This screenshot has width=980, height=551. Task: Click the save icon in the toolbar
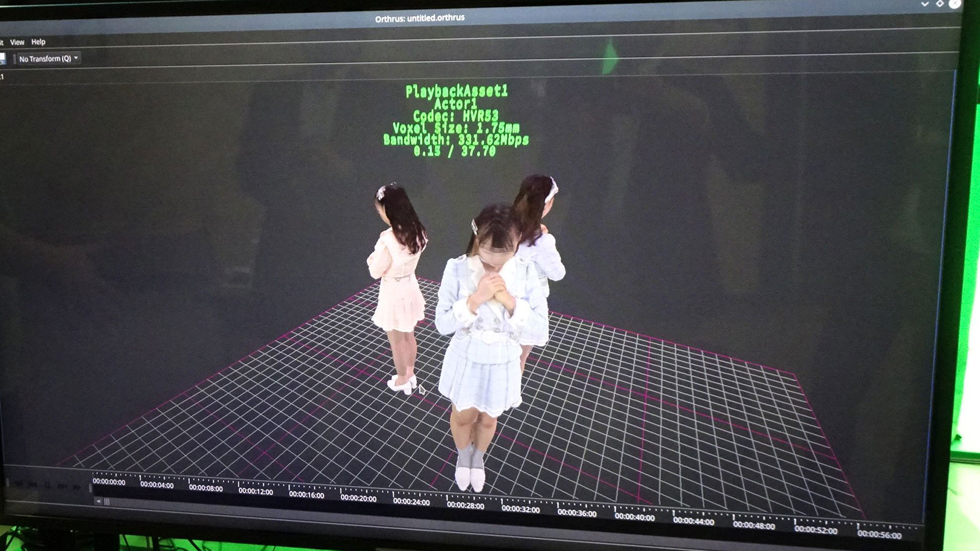click(2, 59)
